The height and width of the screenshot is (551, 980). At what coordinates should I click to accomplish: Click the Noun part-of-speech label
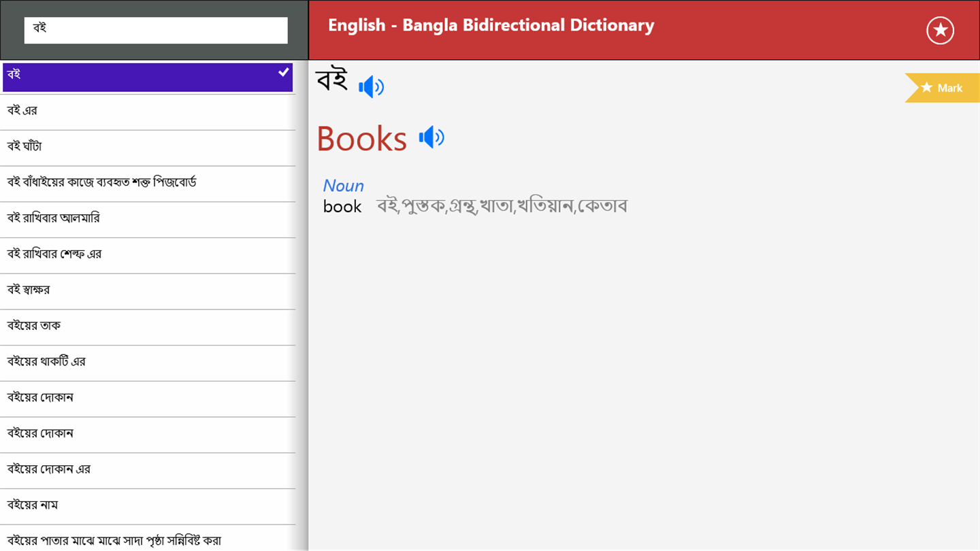click(x=343, y=186)
